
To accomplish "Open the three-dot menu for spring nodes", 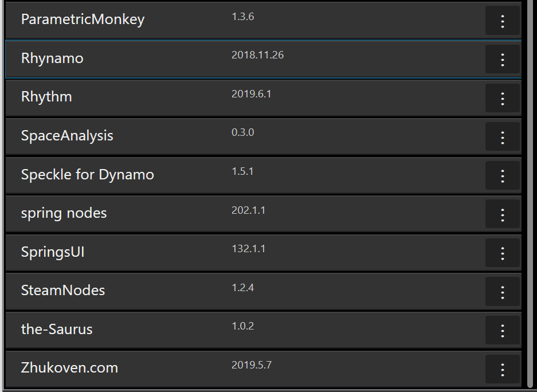I will [503, 214].
